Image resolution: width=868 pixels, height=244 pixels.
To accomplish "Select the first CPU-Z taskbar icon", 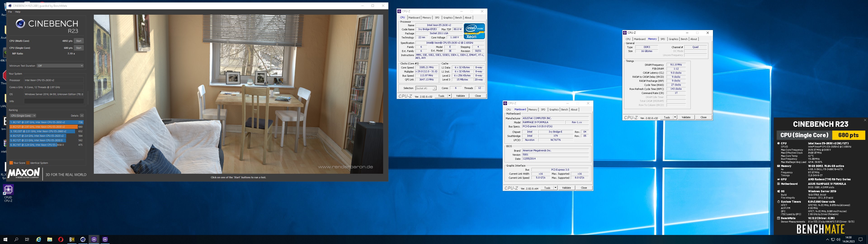I will (x=94, y=239).
